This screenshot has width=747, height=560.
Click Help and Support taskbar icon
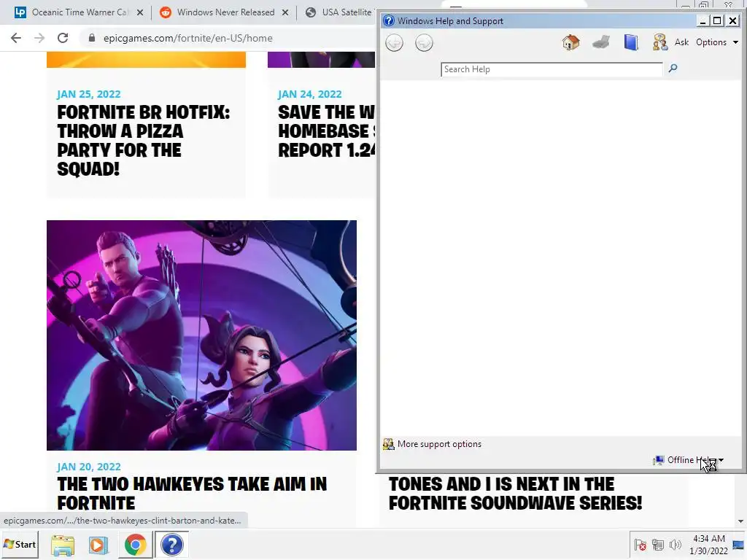pos(172,545)
